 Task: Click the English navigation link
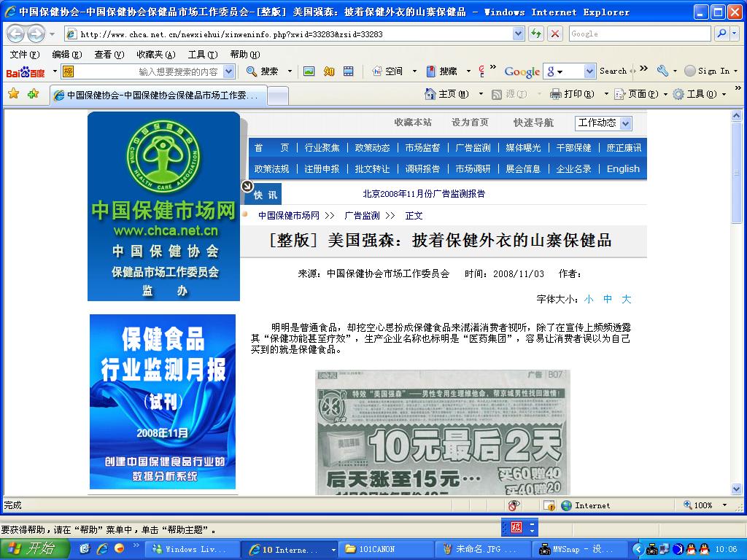tap(623, 168)
